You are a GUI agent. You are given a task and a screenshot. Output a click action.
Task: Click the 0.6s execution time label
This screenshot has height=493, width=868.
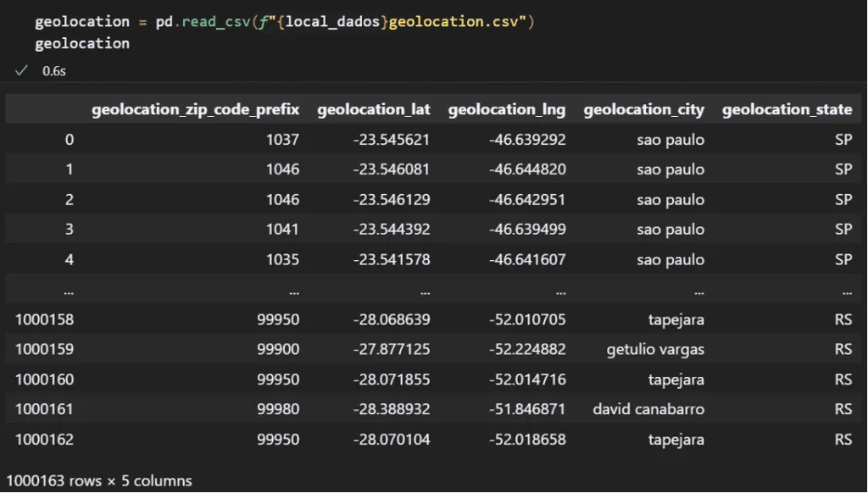click(x=54, y=71)
